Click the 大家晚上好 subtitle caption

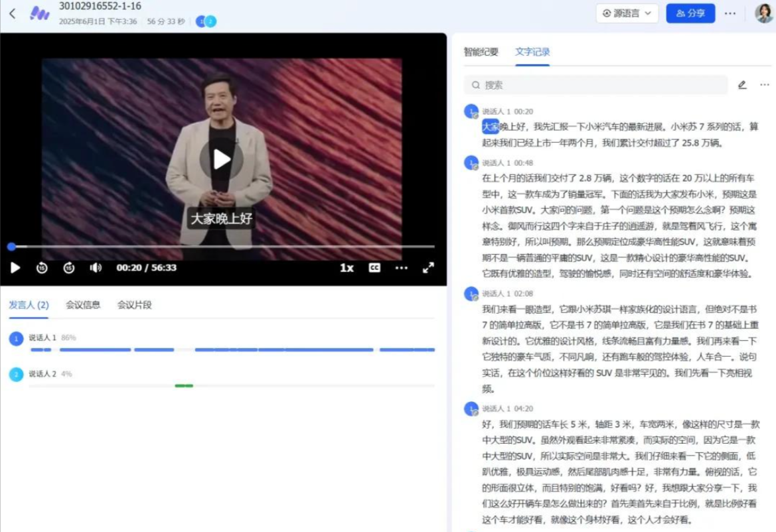click(x=221, y=218)
